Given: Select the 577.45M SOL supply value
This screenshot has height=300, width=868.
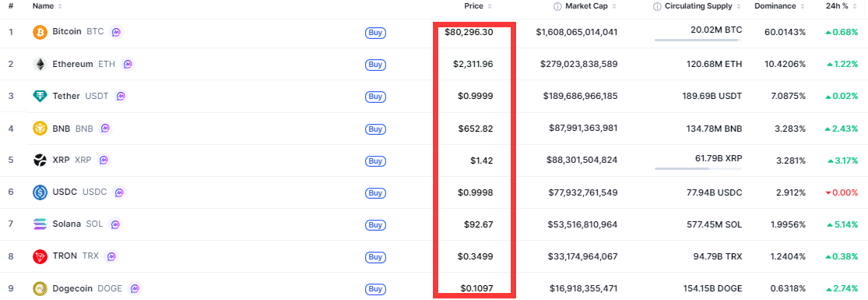Looking at the screenshot, I should [714, 224].
